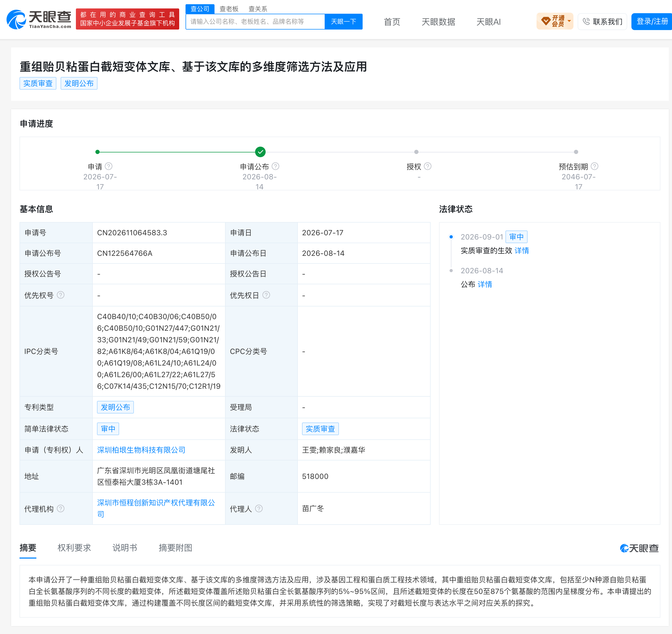The image size is (672, 634).
Task: Switch to the 说明书 tab
Action: pyautogui.click(x=125, y=548)
